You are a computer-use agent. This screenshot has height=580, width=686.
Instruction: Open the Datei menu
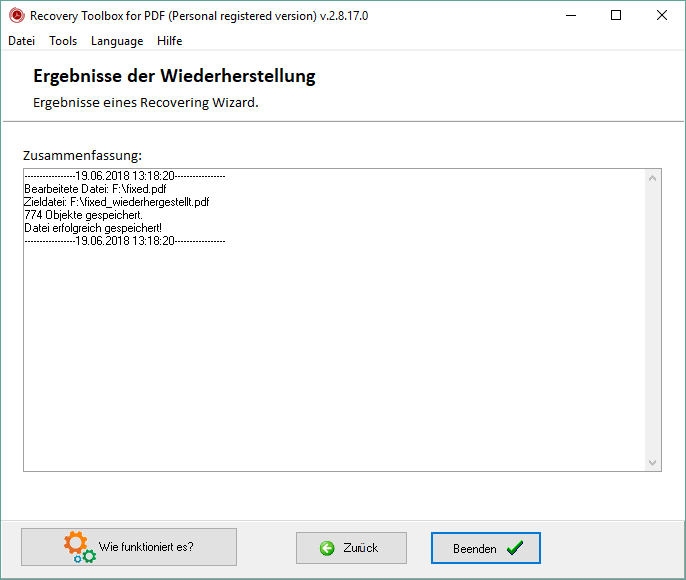[21, 41]
